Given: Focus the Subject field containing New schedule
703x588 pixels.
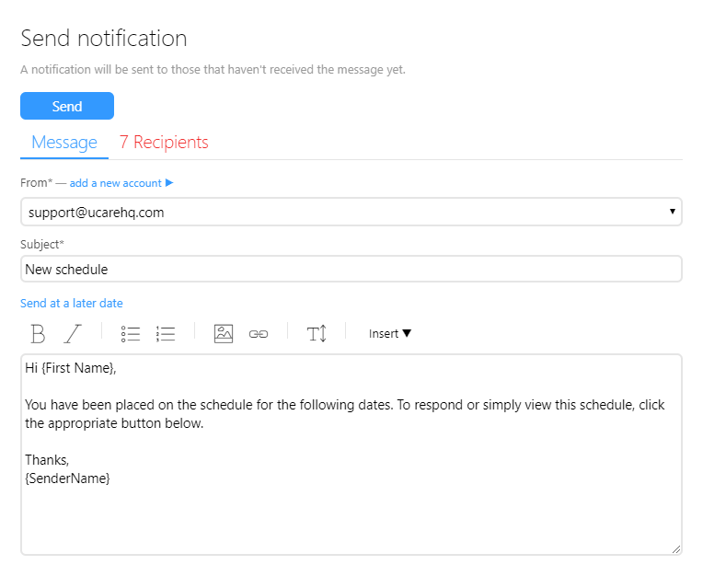Looking at the screenshot, I should click(x=351, y=270).
